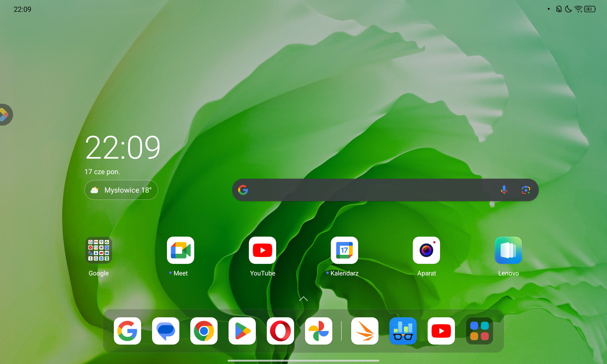The height and width of the screenshot is (364, 607).
Task: Open Opera browser in the dock
Action: tap(280, 331)
